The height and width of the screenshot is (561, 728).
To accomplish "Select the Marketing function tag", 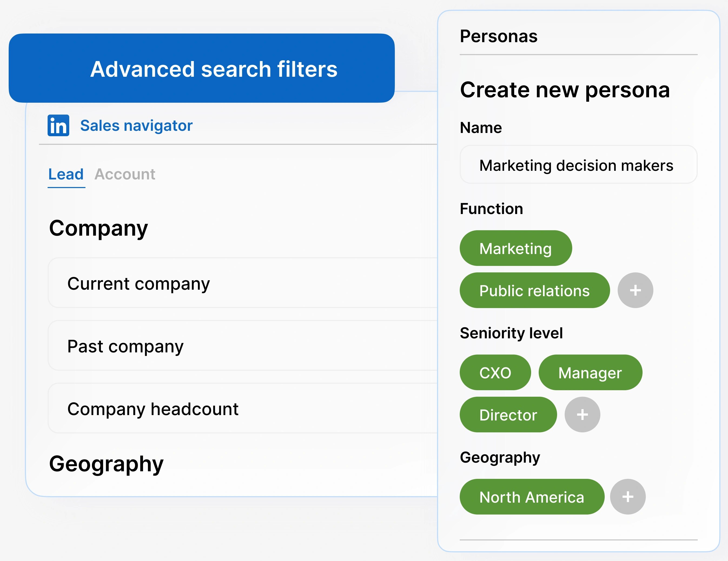I will (x=515, y=248).
